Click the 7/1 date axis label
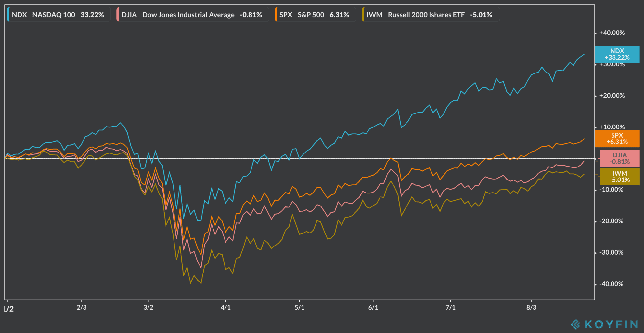The height and width of the screenshot is (333, 644). pos(450,307)
